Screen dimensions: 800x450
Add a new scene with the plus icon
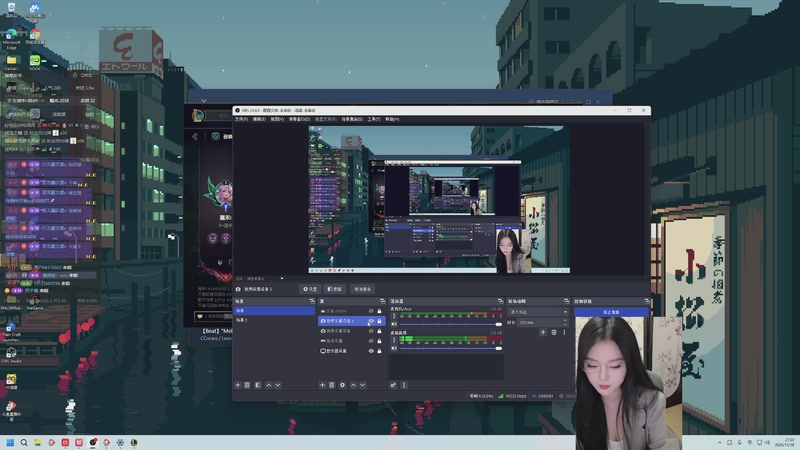tap(238, 385)
